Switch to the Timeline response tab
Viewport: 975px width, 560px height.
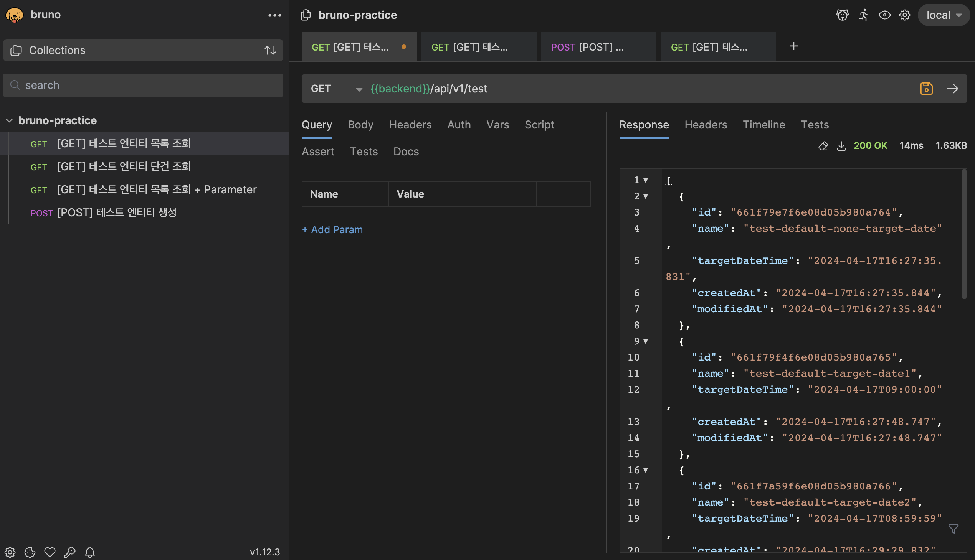763,125
